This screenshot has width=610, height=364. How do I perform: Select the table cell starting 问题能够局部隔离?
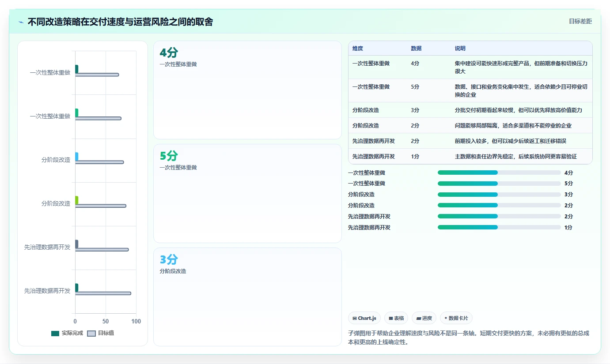[522, 125]
